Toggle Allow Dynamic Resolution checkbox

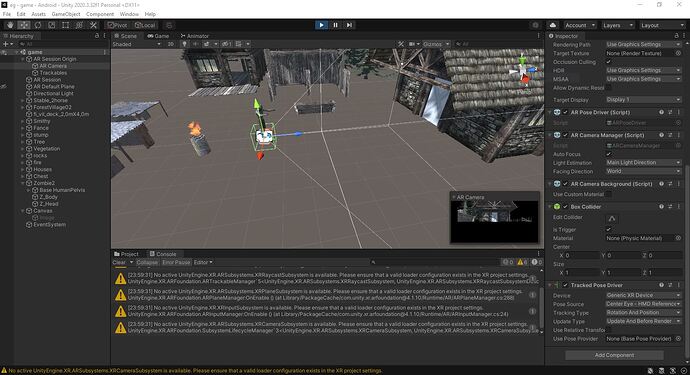(609, 88)
